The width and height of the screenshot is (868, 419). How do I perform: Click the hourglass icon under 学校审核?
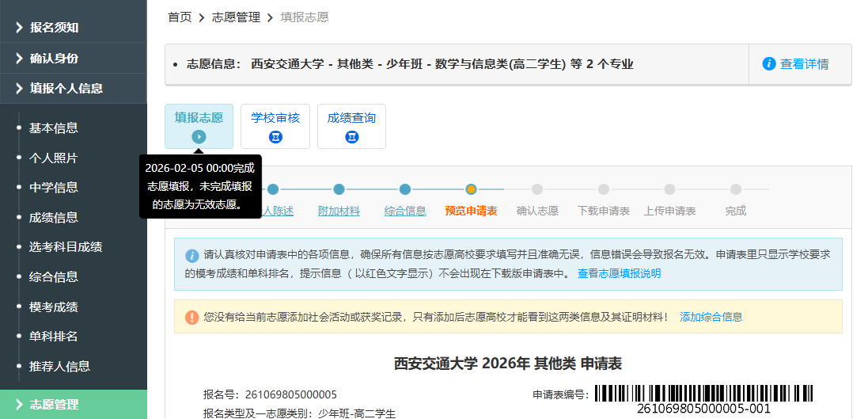275,137
